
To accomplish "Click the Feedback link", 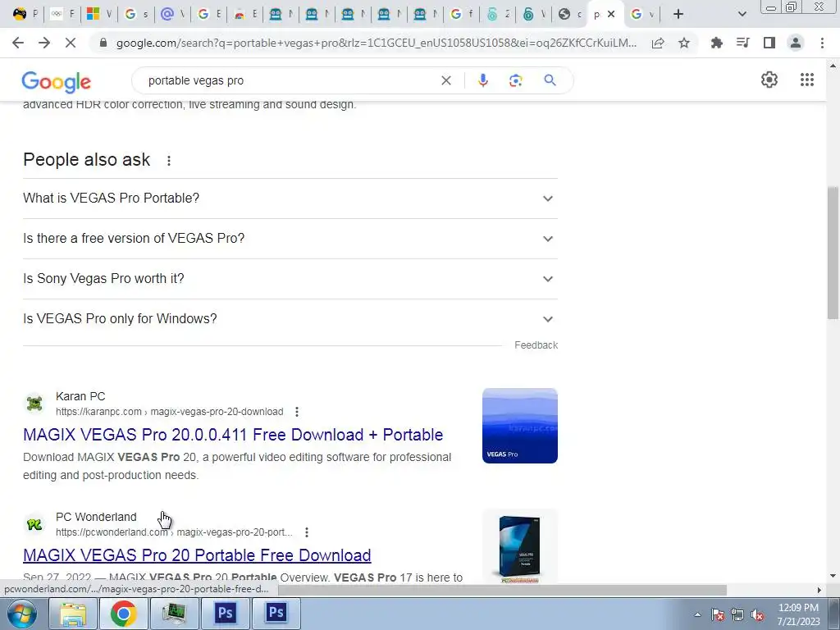I will coord(536,345).
